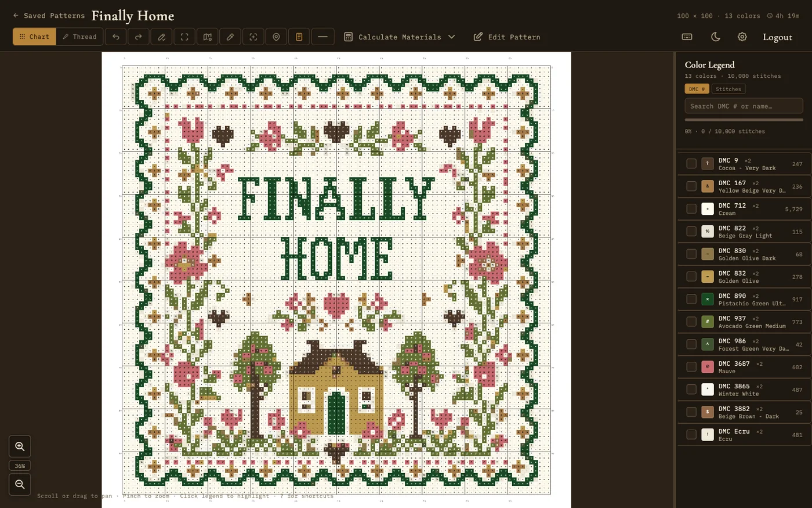Toggle dark mode moon icon

(x=716, y=37)
